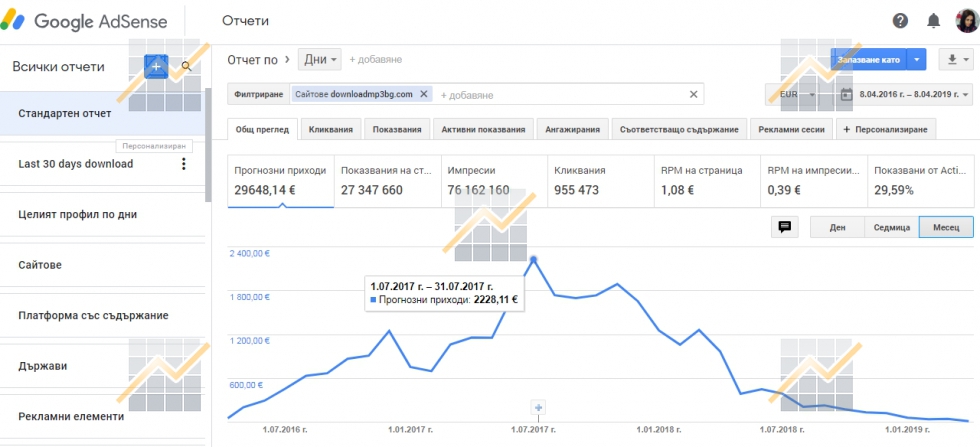Select the Прогнозни приходи metric card
Image resolution: width=980 pixels, height=447 pixels.
pos(281,181)
